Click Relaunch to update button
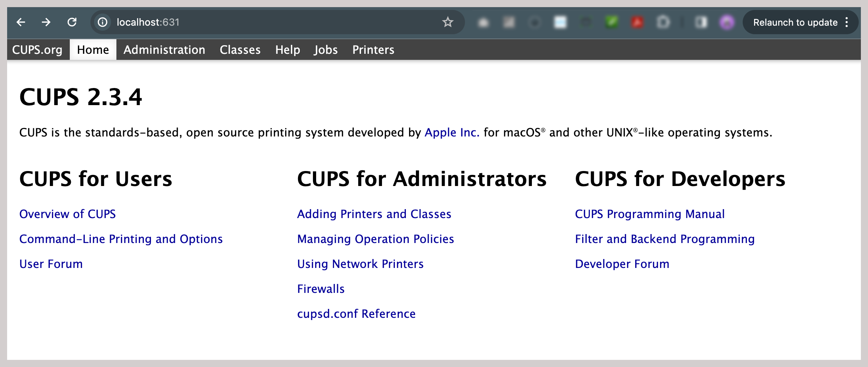This screenshot has width=868, height=367. coord(795,22)
